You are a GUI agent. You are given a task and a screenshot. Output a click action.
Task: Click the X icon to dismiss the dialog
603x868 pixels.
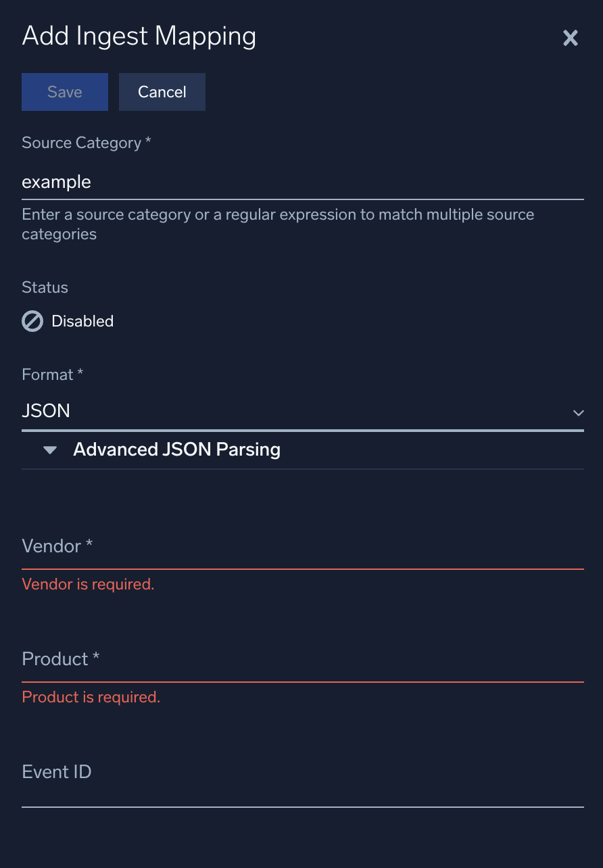pyautogui.click(x=570, y=38)
